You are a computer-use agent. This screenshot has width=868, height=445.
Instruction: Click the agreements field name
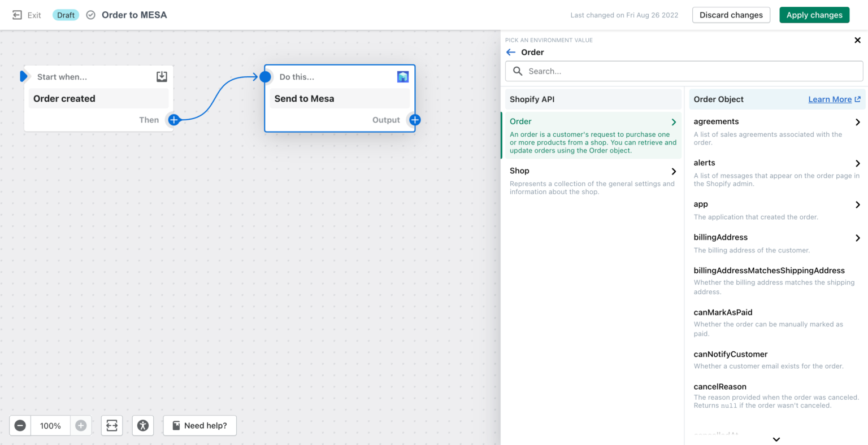coord(716,121)
